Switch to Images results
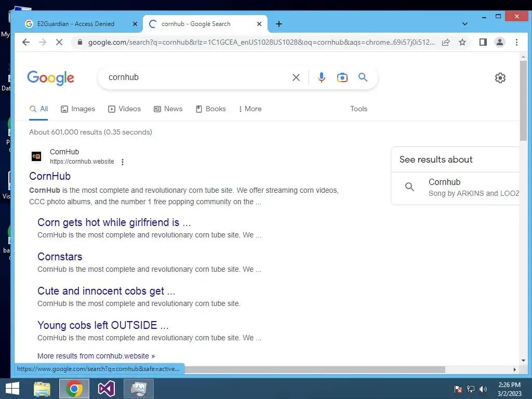The image size is (532, 399). tap(78, 109)
